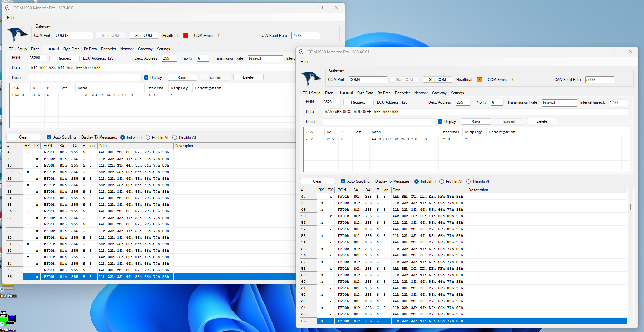Toggle Auto Scrolling in the COM4 window

343,181
